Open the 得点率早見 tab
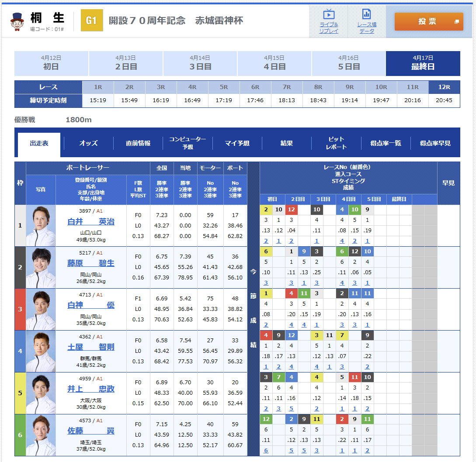This screenshot has width=476, height=462. 435,143
